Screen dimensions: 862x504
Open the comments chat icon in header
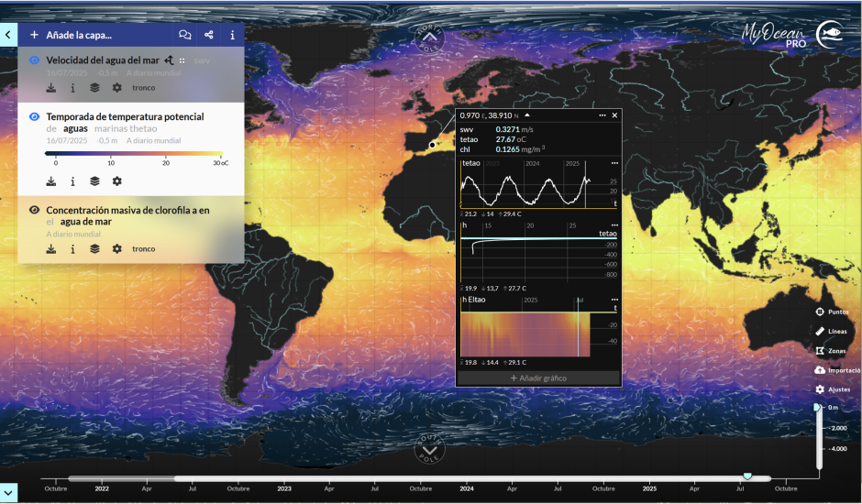[x=185, y=35]
